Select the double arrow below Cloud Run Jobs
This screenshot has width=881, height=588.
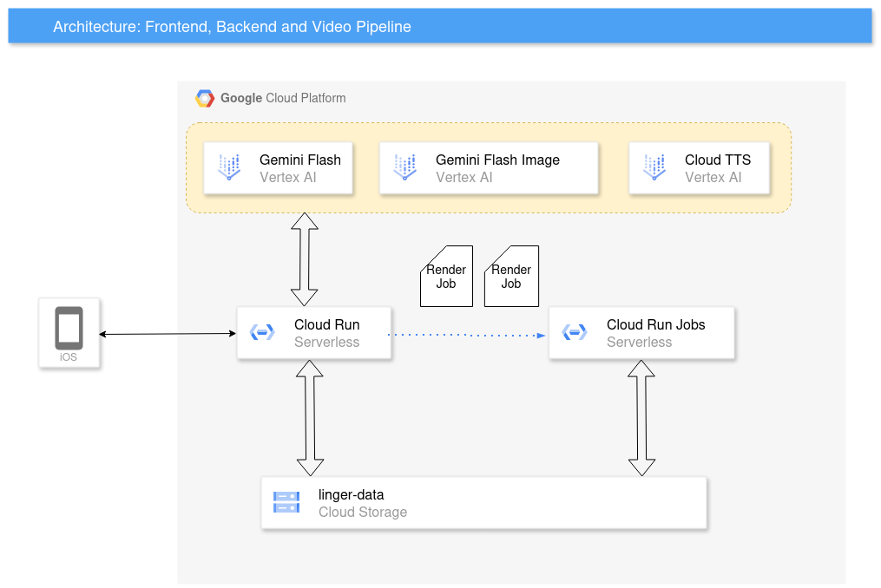(x=641, y=418)
